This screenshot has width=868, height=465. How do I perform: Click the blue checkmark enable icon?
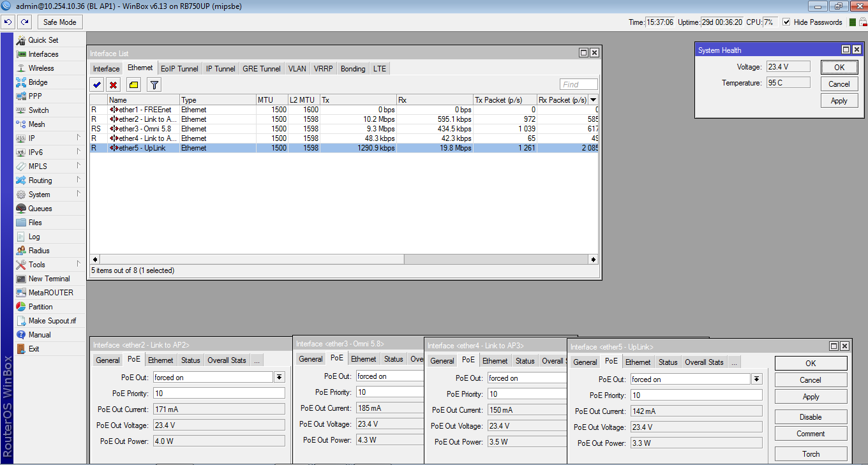pos(97,85)
